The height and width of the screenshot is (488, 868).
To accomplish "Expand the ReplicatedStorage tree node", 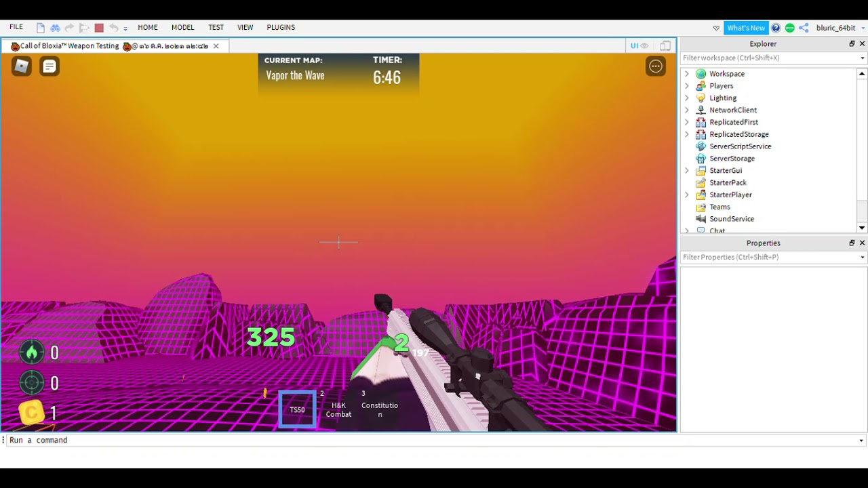I will click(687, 134).
